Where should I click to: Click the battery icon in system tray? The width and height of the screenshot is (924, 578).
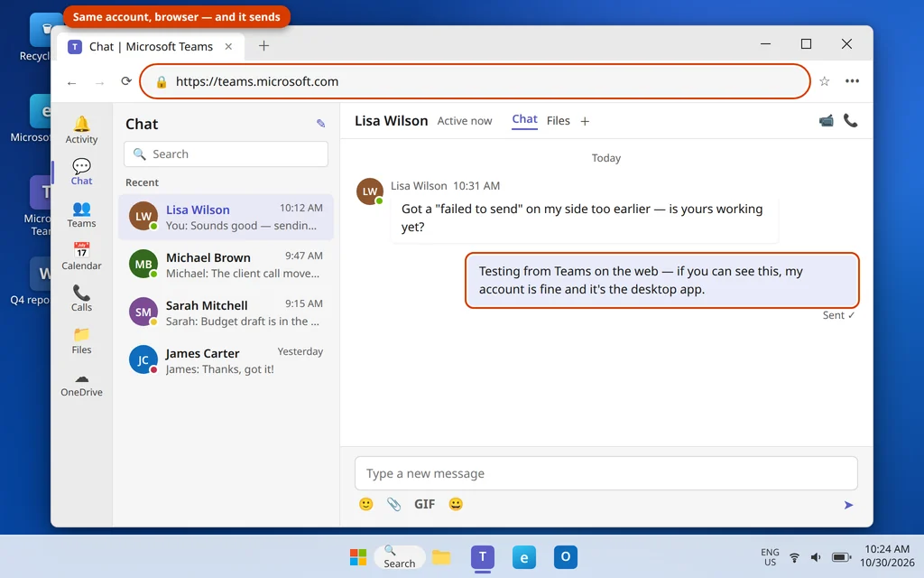[841, 557]
